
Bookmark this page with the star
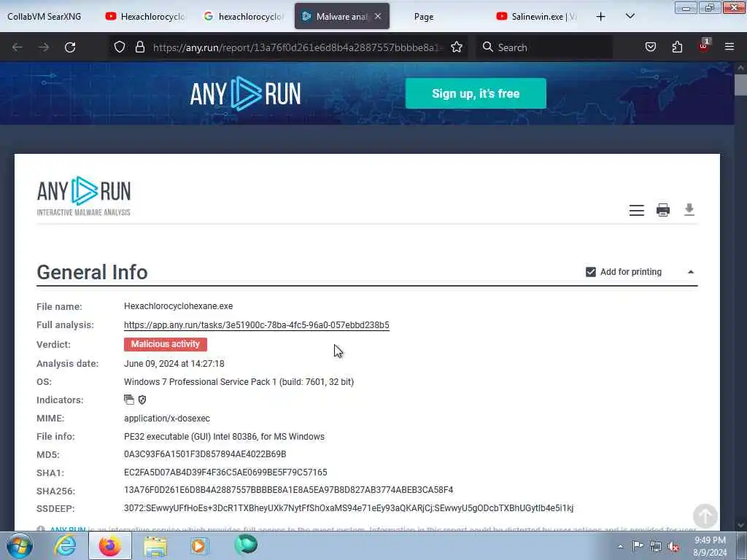pos(457,47)
